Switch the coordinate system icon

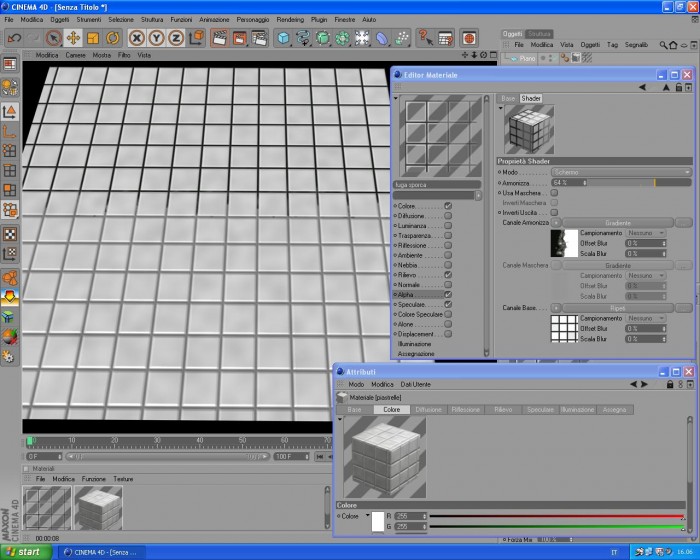pyautogui.click(x=196, y=38)
